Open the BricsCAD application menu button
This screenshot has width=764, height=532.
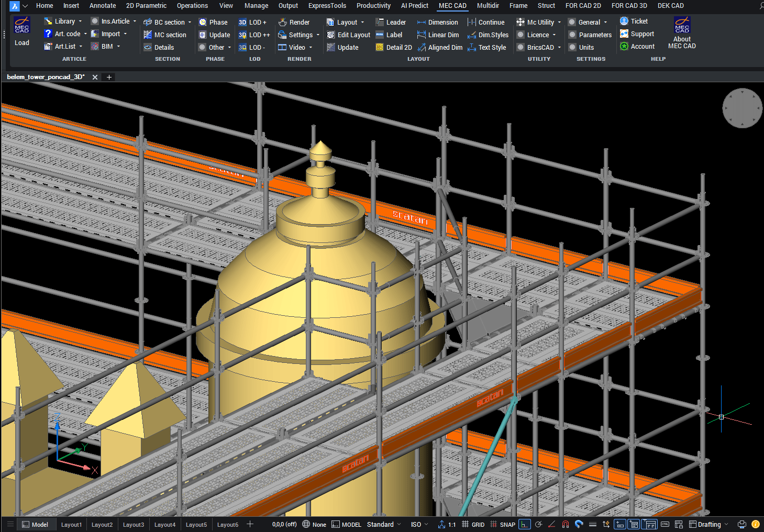[14, 6]
